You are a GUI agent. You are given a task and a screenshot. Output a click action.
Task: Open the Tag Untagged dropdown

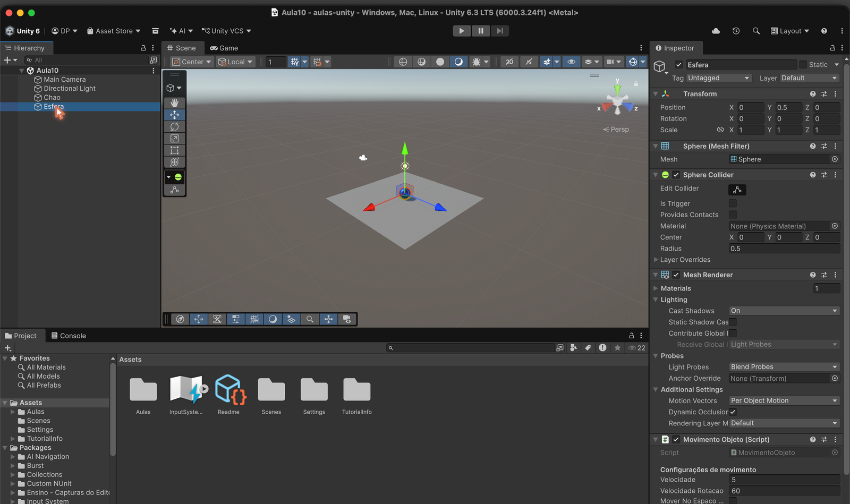[719, 78]
